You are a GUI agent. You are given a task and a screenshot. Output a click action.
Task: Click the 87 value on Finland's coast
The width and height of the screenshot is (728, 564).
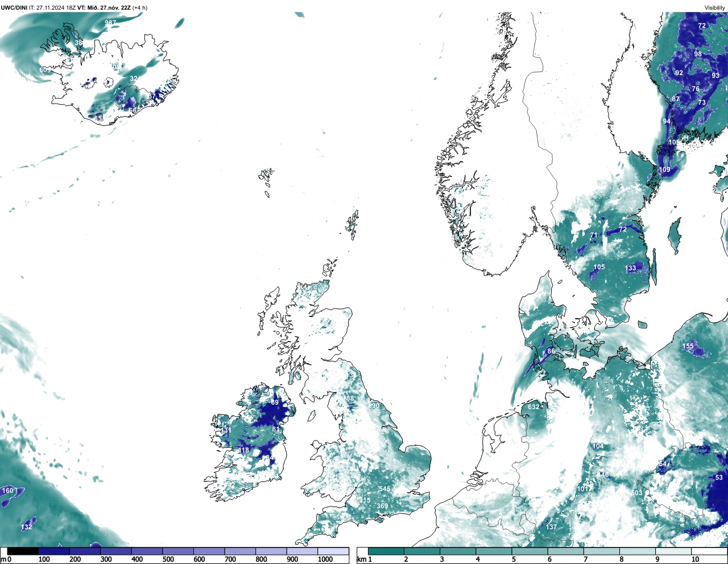point(676,99)
